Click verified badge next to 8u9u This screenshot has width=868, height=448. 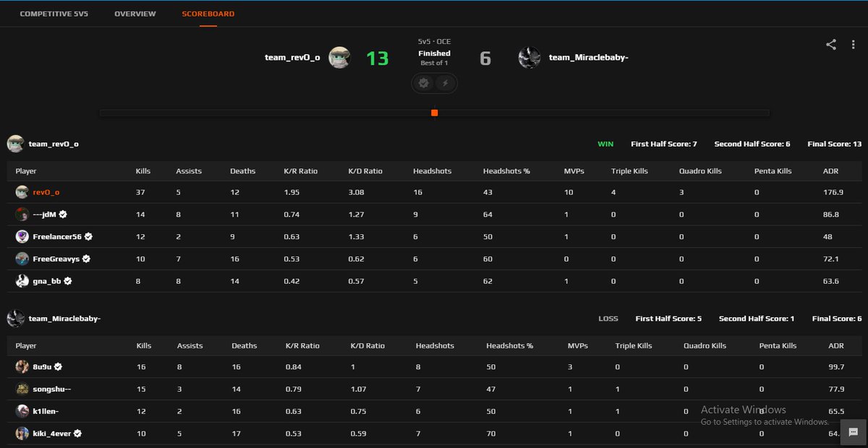(58, 366)
